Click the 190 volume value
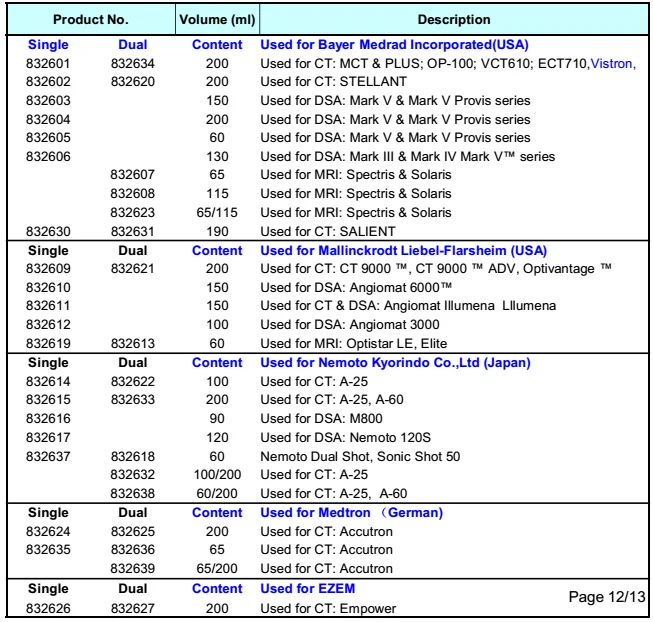The image size is (653, 622). pos(217,231)
